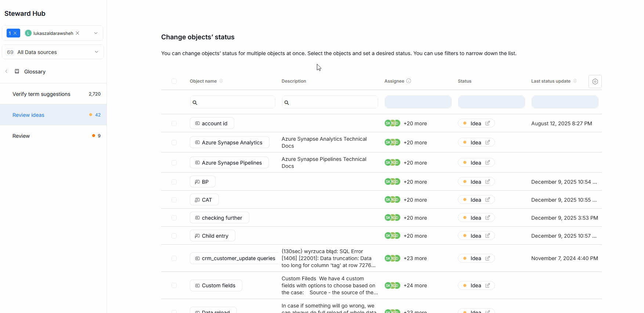This screenshot has width=644, height=313.
Task: Edit status pencil for Custom fields
Action: coord(488,285)
